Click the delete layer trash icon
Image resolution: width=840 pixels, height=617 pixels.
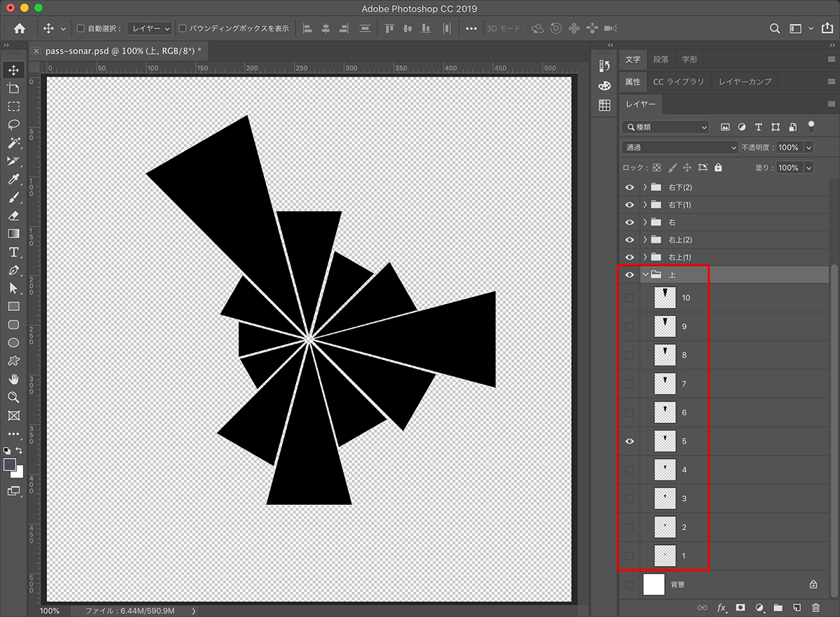click(815, 607)
